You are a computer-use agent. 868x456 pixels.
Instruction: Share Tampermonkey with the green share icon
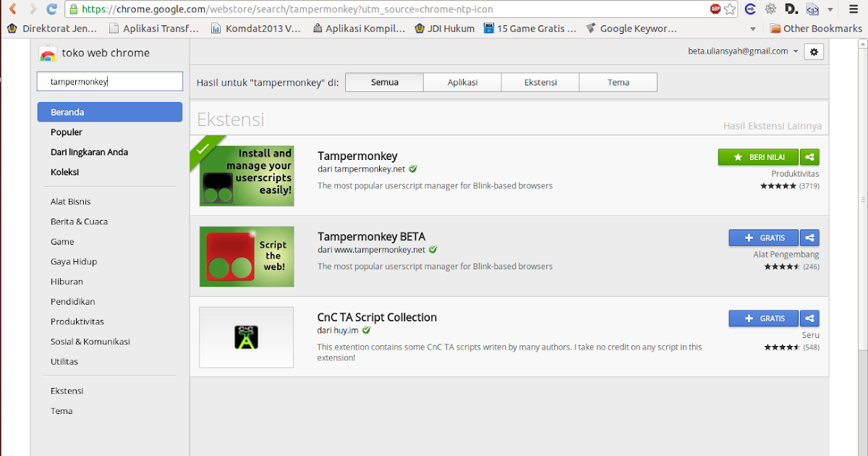click(810, 157)
